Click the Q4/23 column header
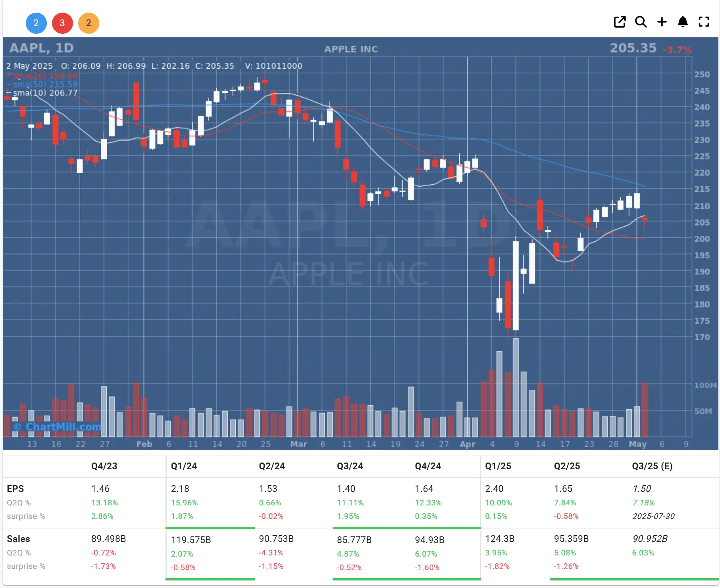This screenshot has height=588, width=720. (104, 466)
